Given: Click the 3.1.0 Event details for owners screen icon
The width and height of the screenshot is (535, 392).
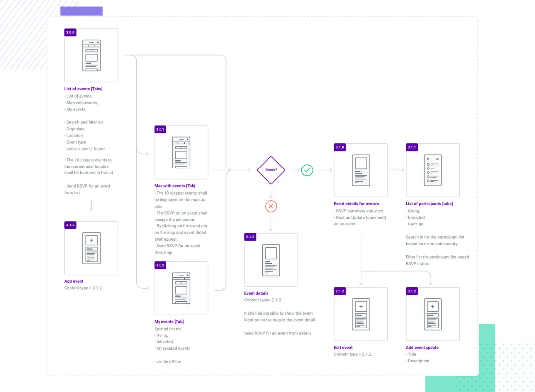Looking at the screenshot, I should (x=361, y=170).
